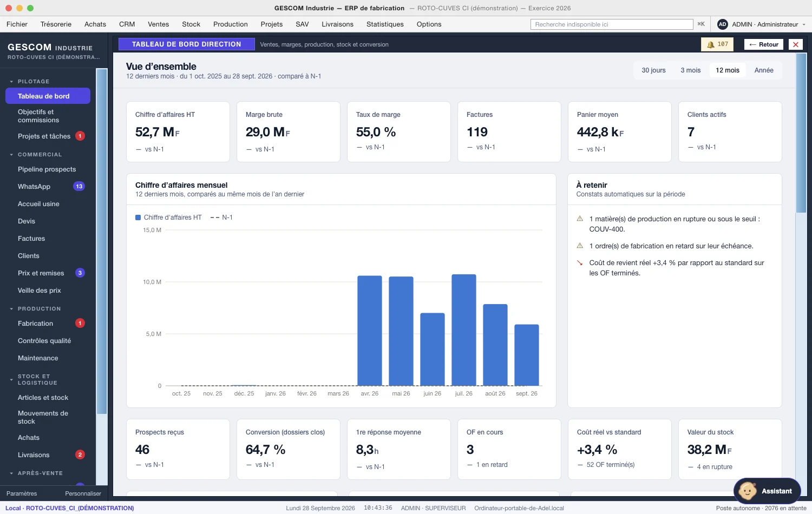Click the AD administrator avatar
The image size is (812, 514).
[722, 24]
